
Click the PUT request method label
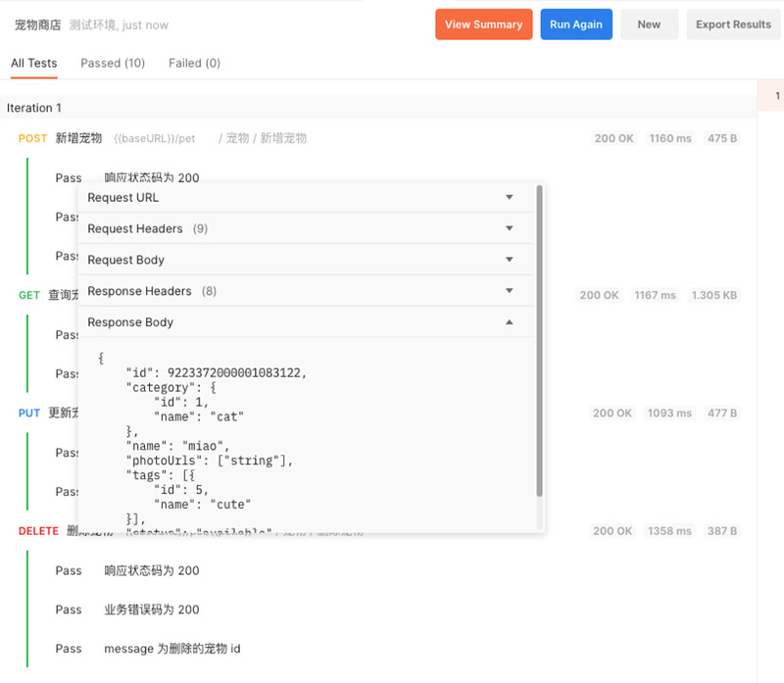[29, 414]
